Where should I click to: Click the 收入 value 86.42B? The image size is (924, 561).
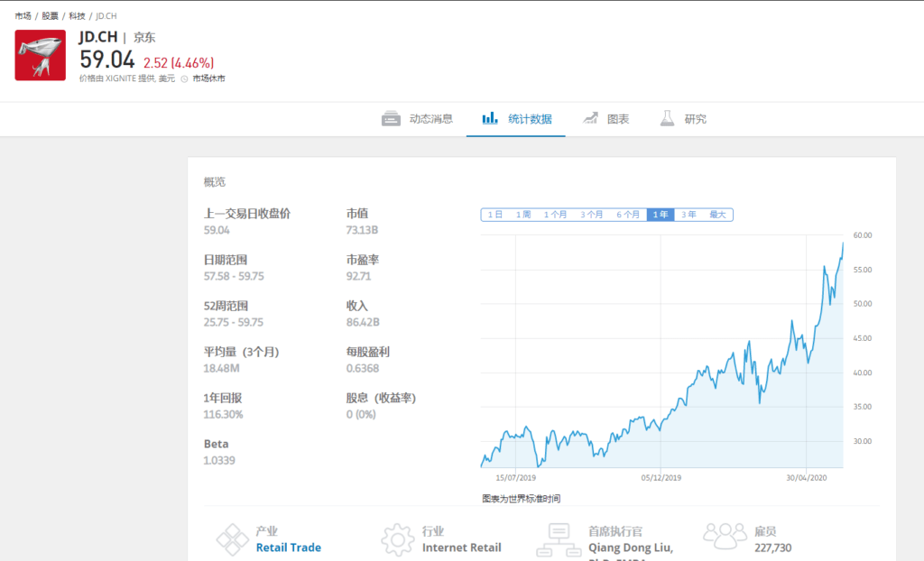[x=363, y=322]
